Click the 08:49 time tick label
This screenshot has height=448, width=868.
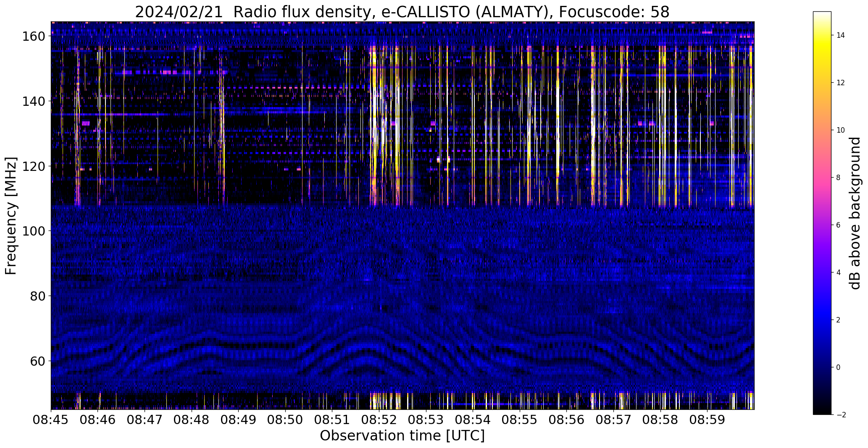pos(239,420)
